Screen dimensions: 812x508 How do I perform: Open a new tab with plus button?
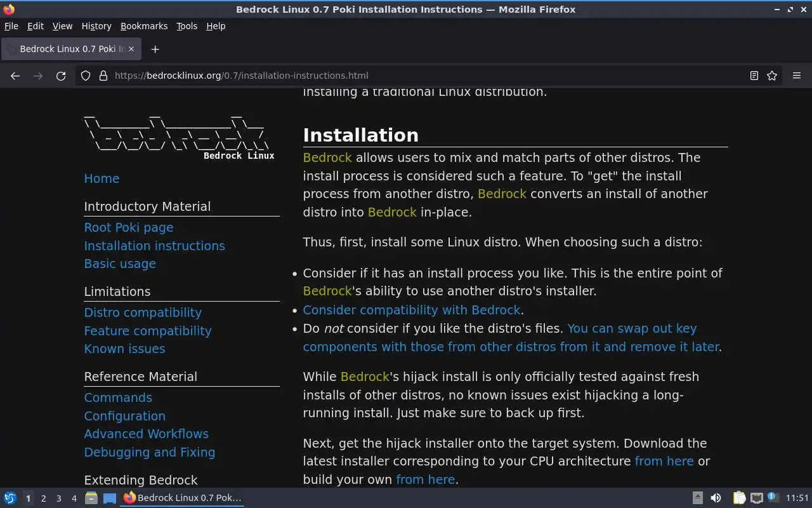tap(155, 49)
